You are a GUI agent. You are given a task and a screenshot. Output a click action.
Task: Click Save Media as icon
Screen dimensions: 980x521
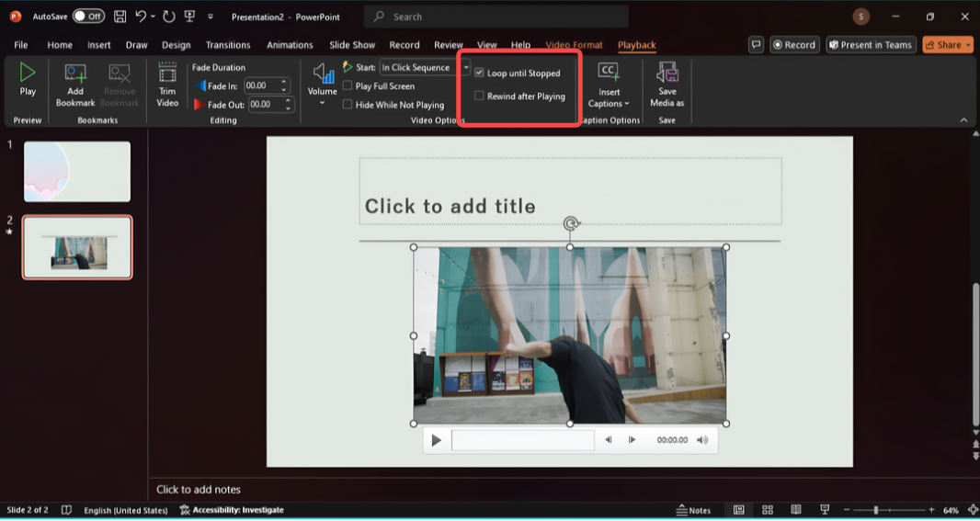(x=667, y=85)
